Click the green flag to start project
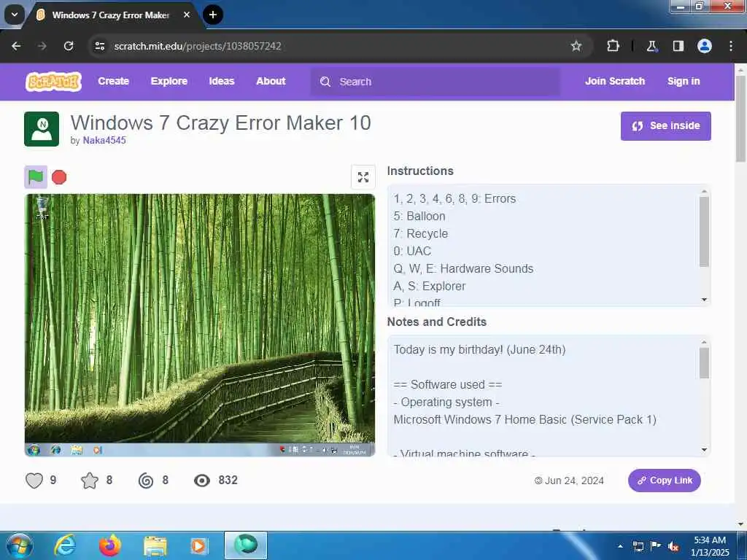Image resolution: width=747 pixels, height=560 pixels. click(36, 177)
